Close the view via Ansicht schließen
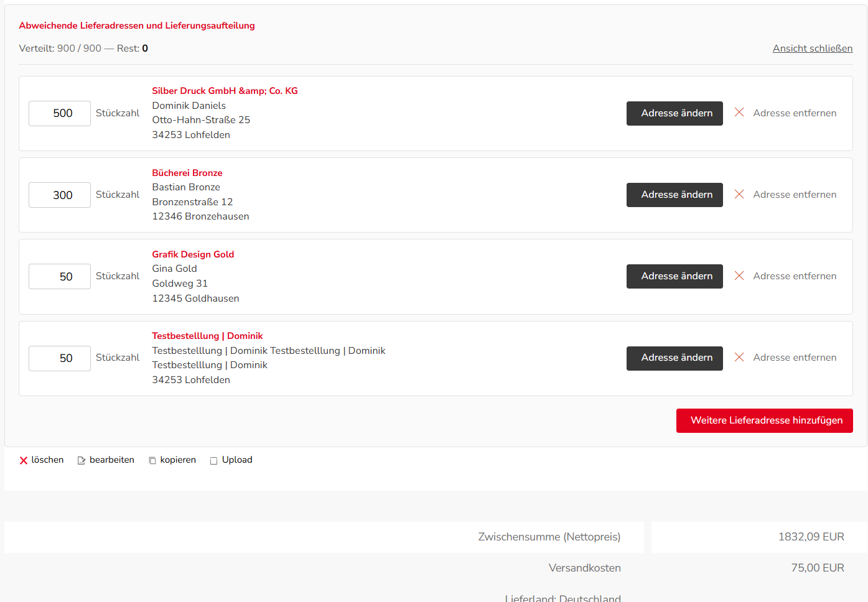The image size is (868, 602). coord(813,49)
